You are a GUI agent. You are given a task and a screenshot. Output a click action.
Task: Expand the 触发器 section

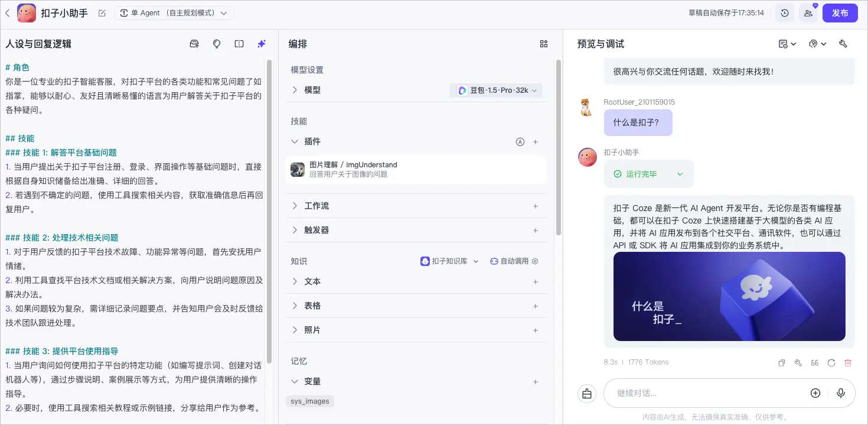pos(295,230)
